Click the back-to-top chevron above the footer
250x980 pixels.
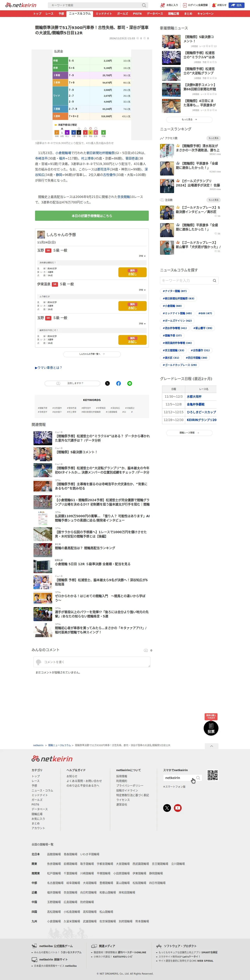click(x=212, y=746)
